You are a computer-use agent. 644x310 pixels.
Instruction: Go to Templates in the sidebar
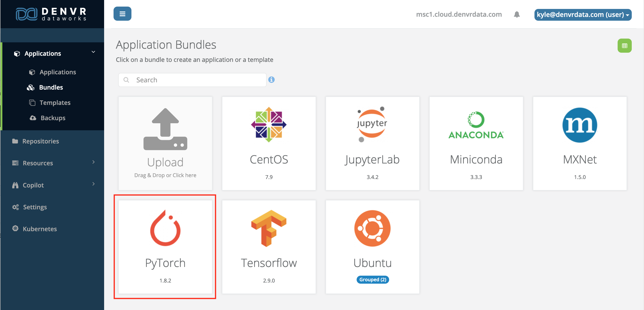[55, 103]
